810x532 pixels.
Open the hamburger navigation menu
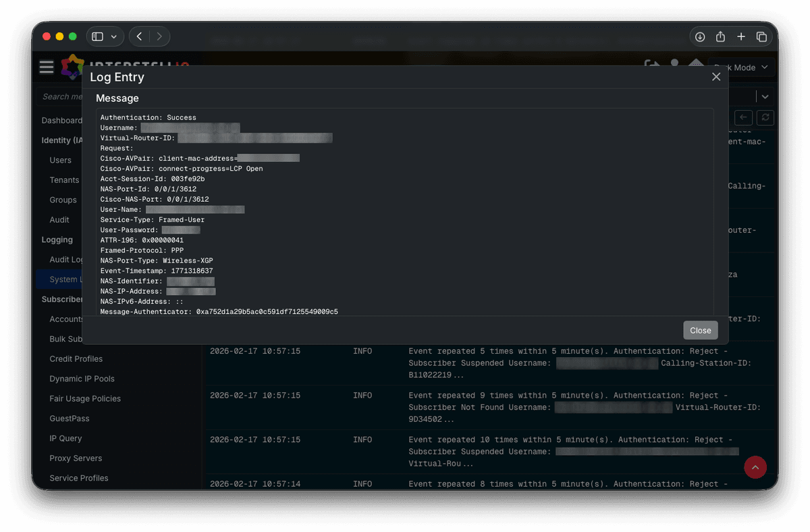tap(46, 67)
